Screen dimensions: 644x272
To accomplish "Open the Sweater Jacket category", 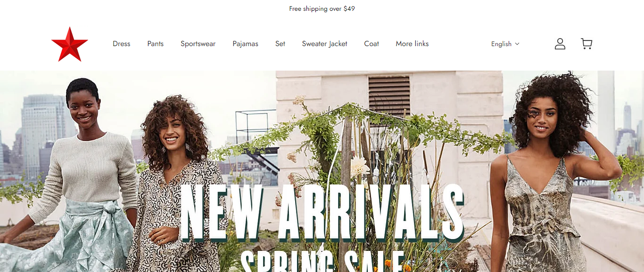I will (x=324, y=44).
